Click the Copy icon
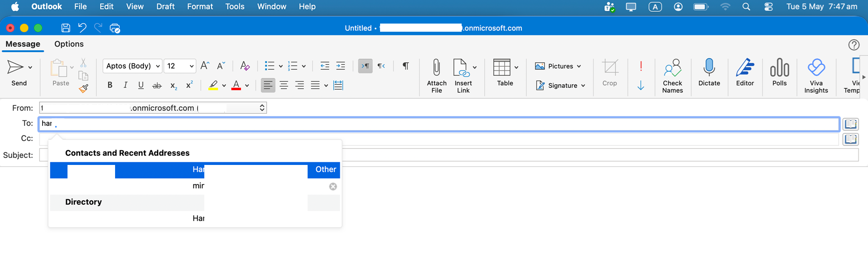 point(83,76)
